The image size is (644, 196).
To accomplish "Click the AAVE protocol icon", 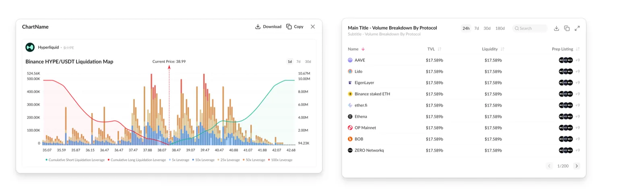I will [x=350, y=60].
